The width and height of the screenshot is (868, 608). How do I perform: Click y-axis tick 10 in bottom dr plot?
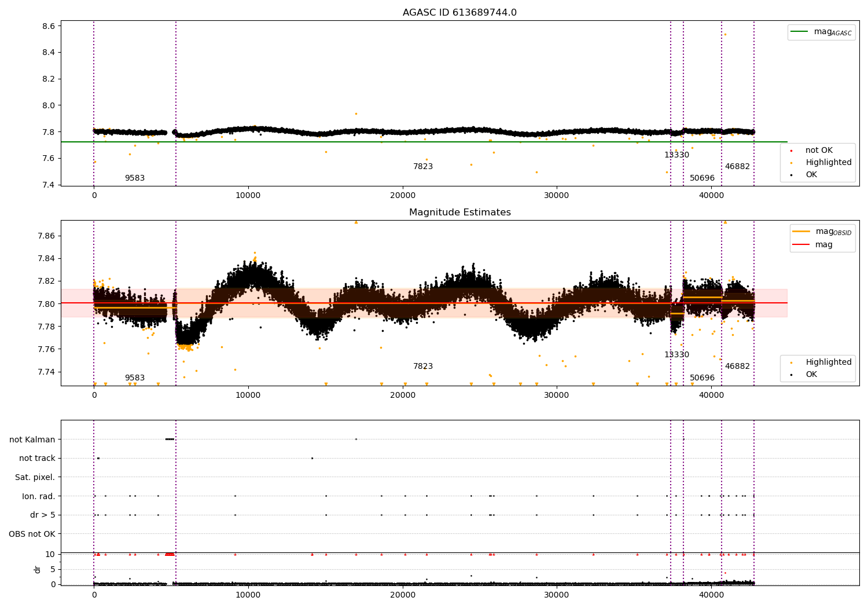click(50, 554)
